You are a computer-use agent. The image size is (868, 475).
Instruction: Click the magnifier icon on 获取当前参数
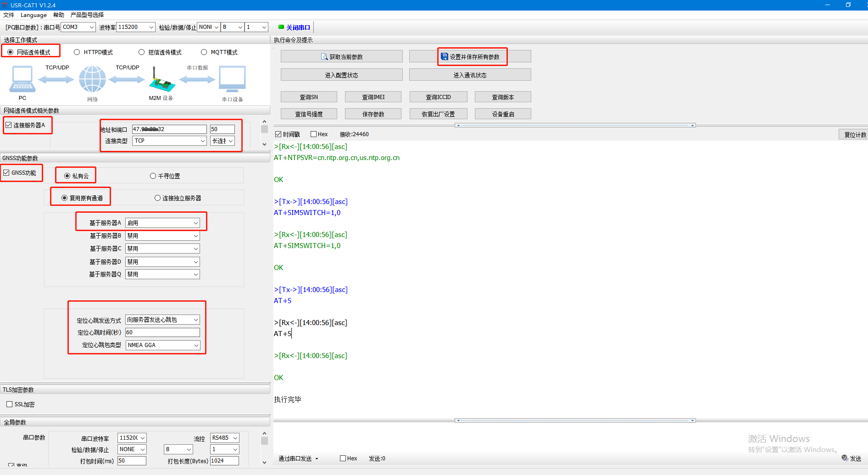pos(324,57)
